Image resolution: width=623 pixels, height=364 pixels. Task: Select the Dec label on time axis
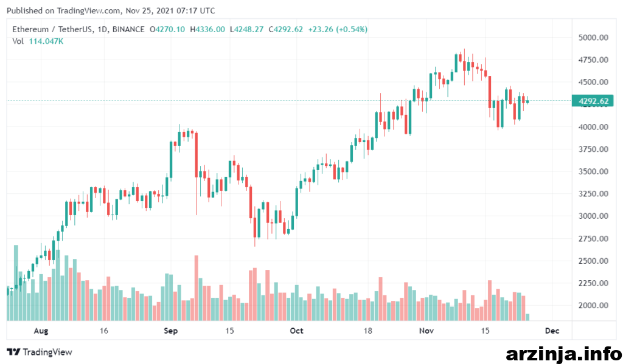pyautogui.click(x=552, y=331)
